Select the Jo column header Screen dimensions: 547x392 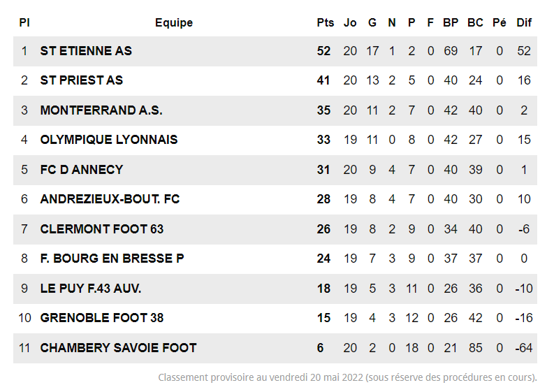[350, 22]
